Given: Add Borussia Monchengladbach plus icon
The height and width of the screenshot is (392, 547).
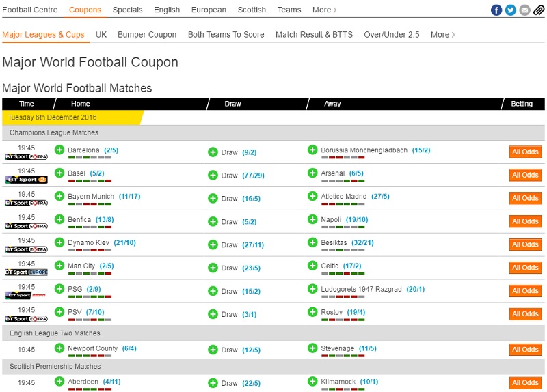Looking at the screenshot, I should coord(312,150).
